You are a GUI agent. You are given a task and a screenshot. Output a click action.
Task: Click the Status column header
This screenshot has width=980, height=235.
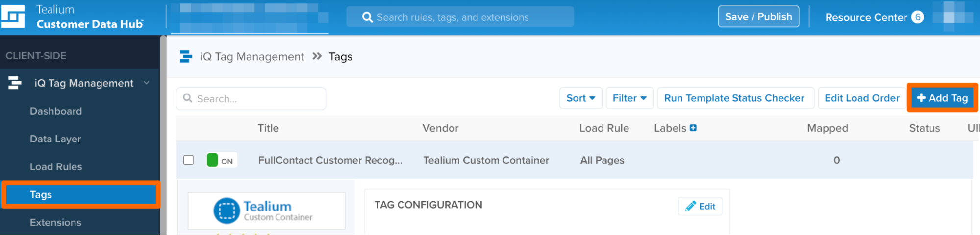pyautogui.click(x=925, y=128)
